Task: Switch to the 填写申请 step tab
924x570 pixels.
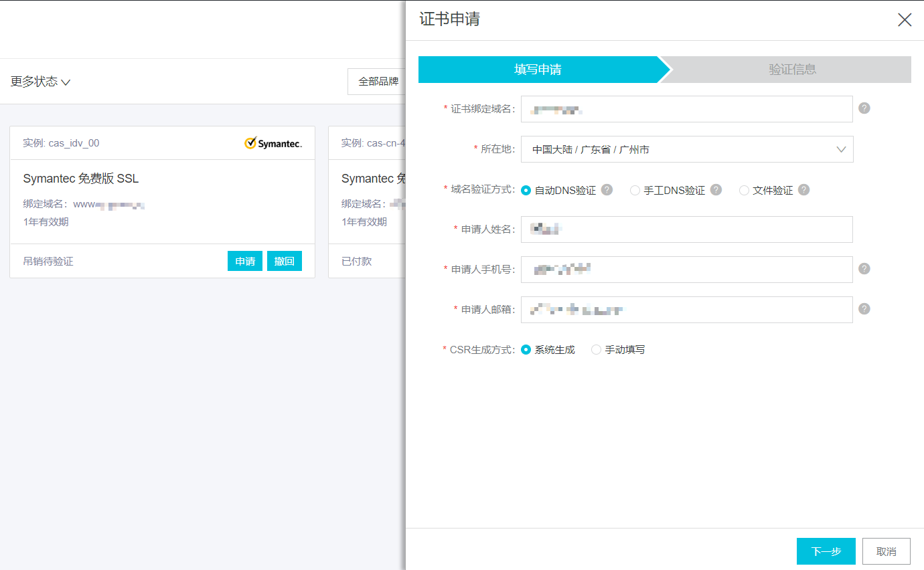Action: point(538,70)
